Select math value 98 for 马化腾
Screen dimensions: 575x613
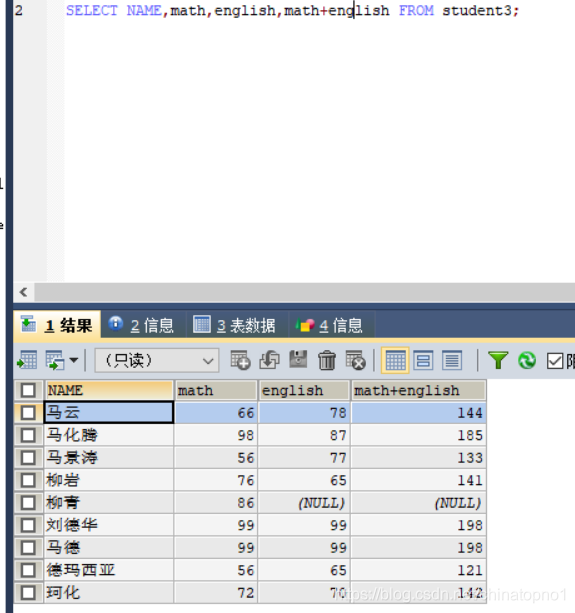(216, 435)
